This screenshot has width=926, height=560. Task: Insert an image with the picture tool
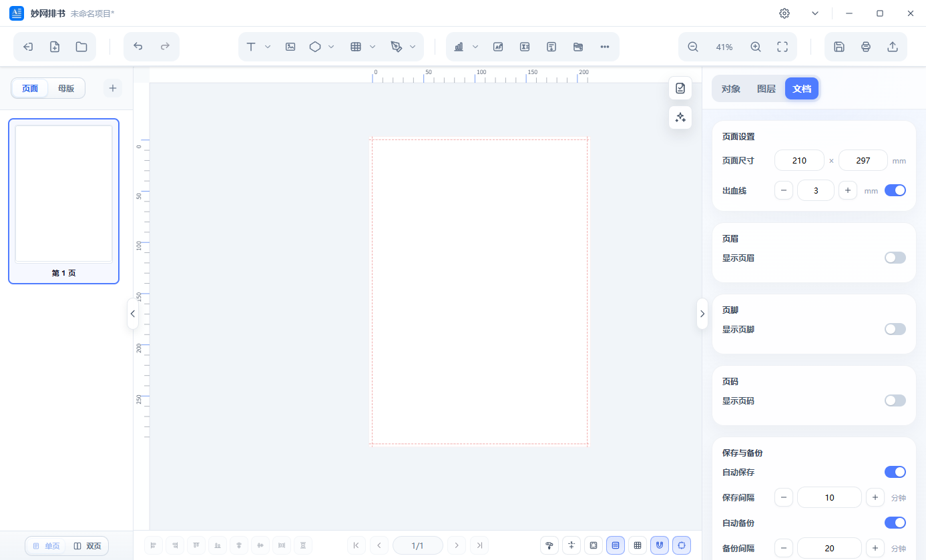click(x=290, y=47)
